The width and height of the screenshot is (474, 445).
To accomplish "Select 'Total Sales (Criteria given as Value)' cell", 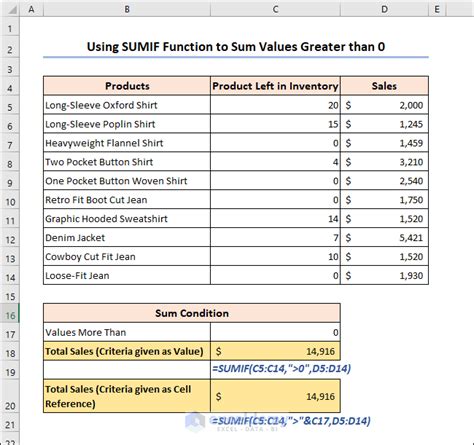I will 127,351.
